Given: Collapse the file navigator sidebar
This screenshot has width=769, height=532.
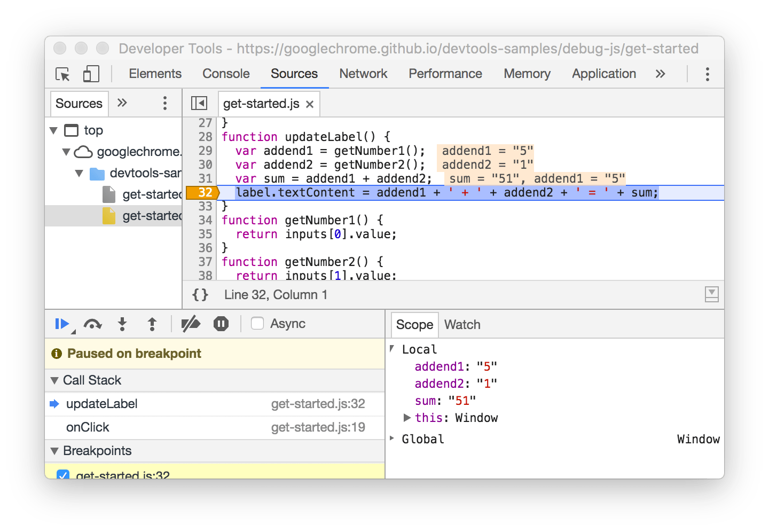Looking at the screenshot, I should (x=200, y=103).
